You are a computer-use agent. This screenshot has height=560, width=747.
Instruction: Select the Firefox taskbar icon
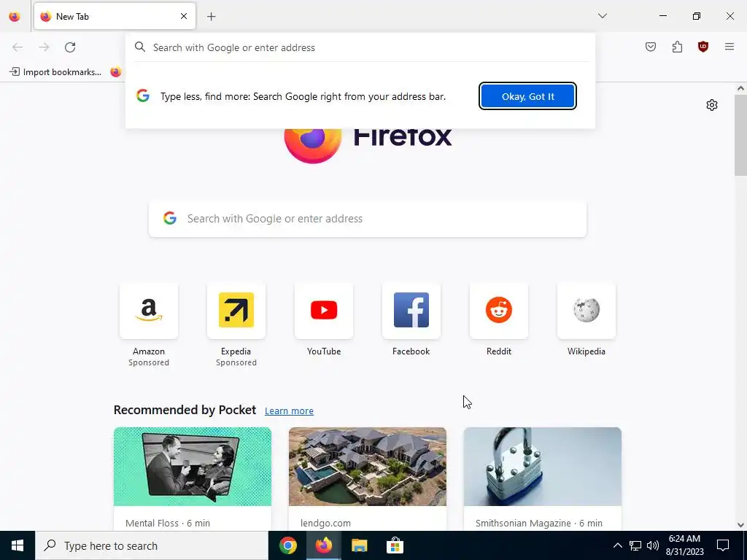coord(323,545)
